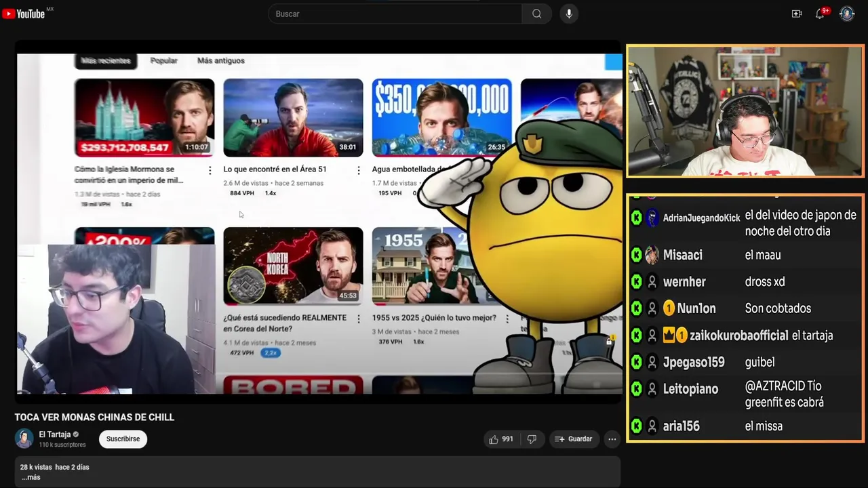The height and width of the screenshot is (488, 868).
Task: Click Leitopiano username in chat
Action: pyautogui.click(x=690, y=390)
